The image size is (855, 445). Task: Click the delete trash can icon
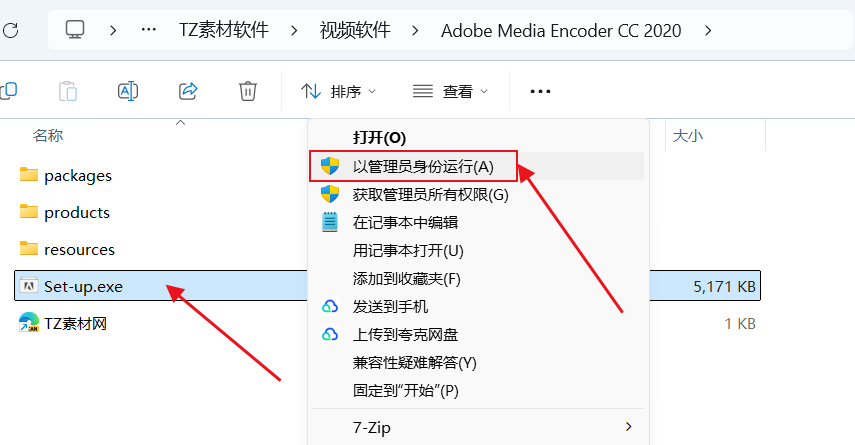tap(248, 91)
